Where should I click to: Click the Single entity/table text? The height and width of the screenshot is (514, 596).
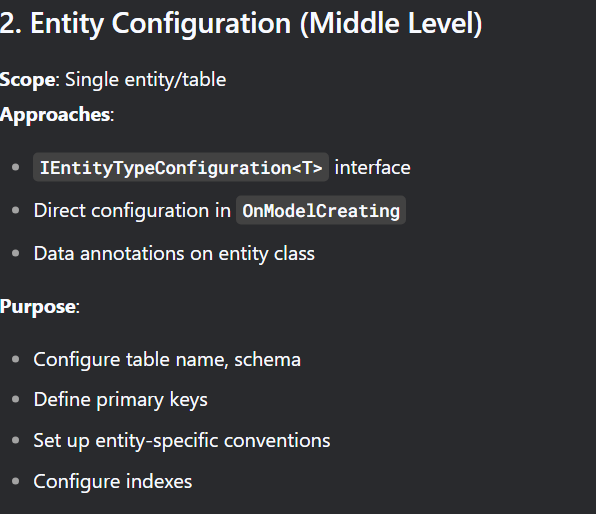pos(146,80)
